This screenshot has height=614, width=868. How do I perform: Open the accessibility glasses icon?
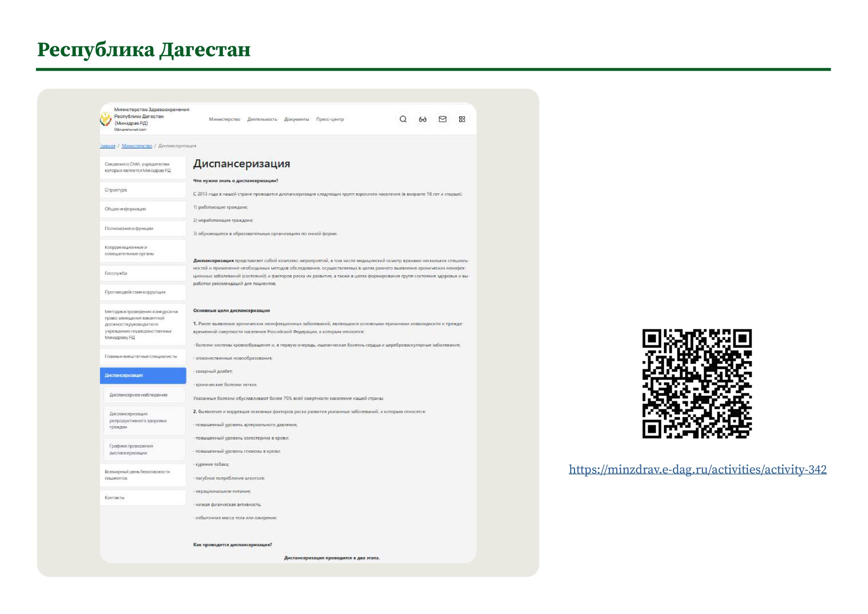point(423,119)
